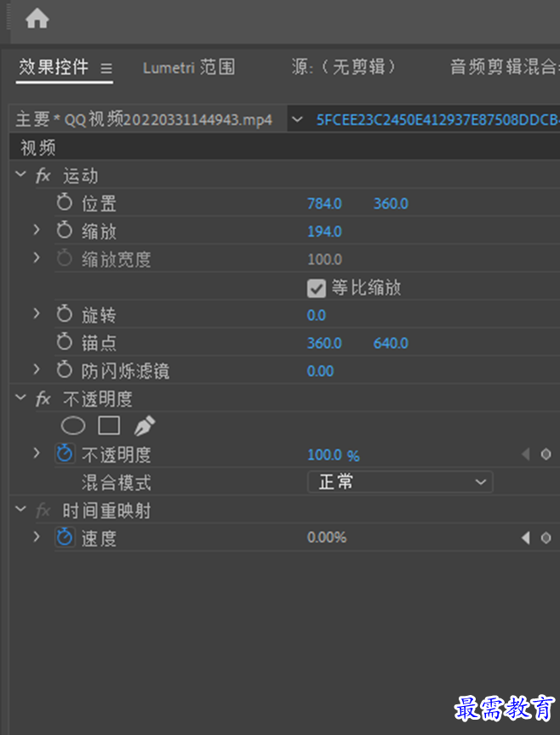Select master clip 主要 * QQ视频20220331144943.mp4

[x=144, y=120]
